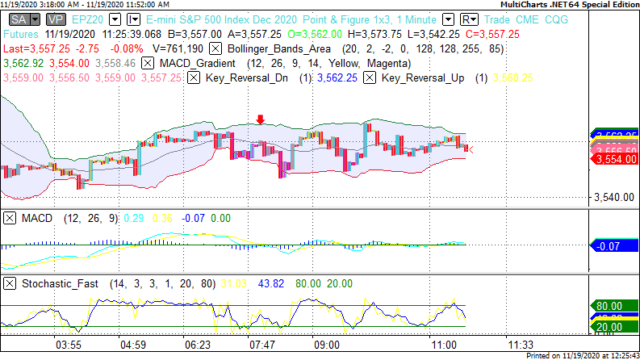
Task: Click the Stochastic blue 43.82 value
Action: [271, 283]
